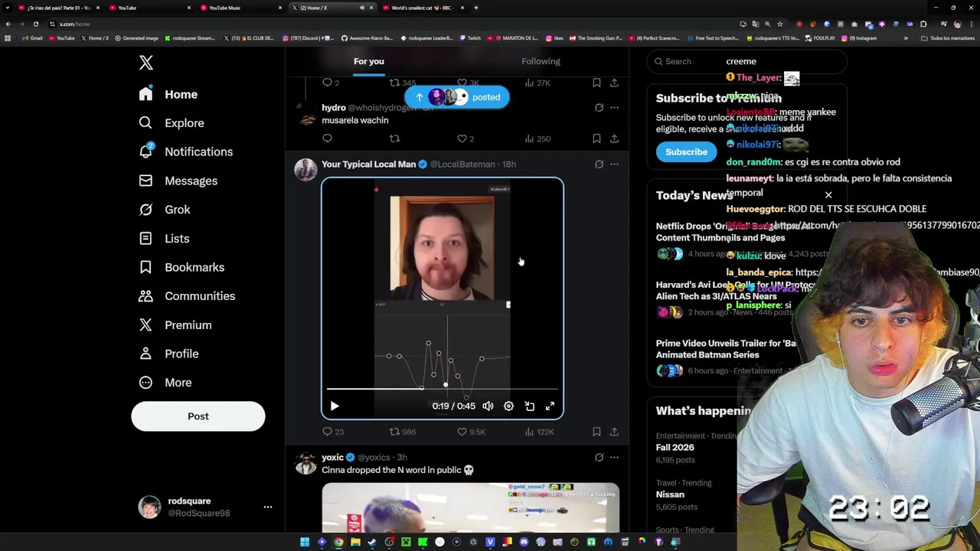
Task: Go to Home in the left sidebar
Action: [x=170, y=94]
